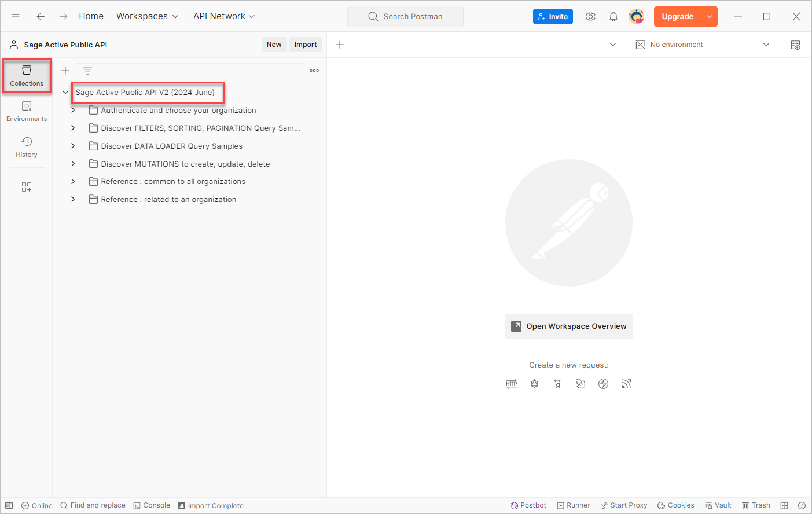Open the collections view more options dots

click(x=314, y=71)
